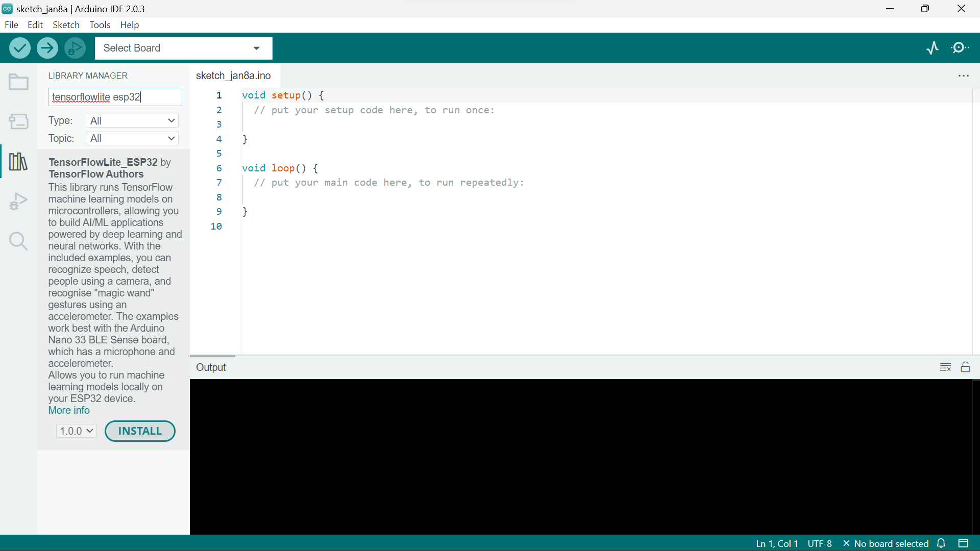Select the sketch_jan8a.ino tab
The image size is (980, 551).
[233, 76]
